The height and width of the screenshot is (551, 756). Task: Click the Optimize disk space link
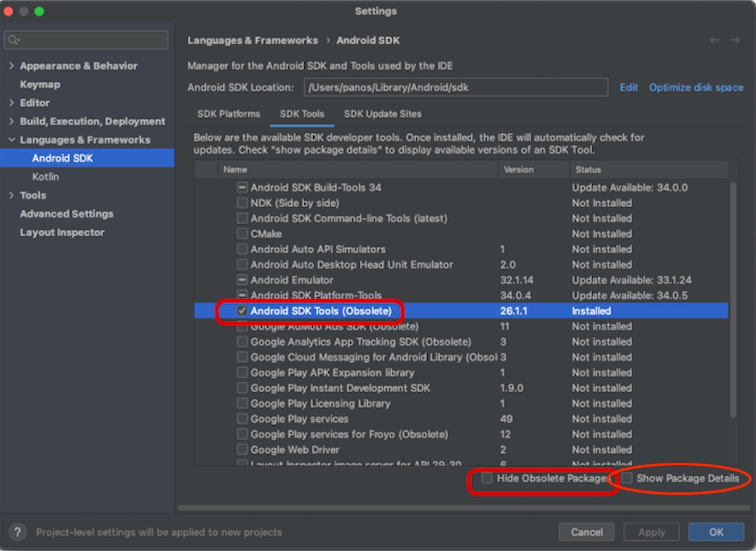pyautogui.click(x=696, y=88)
